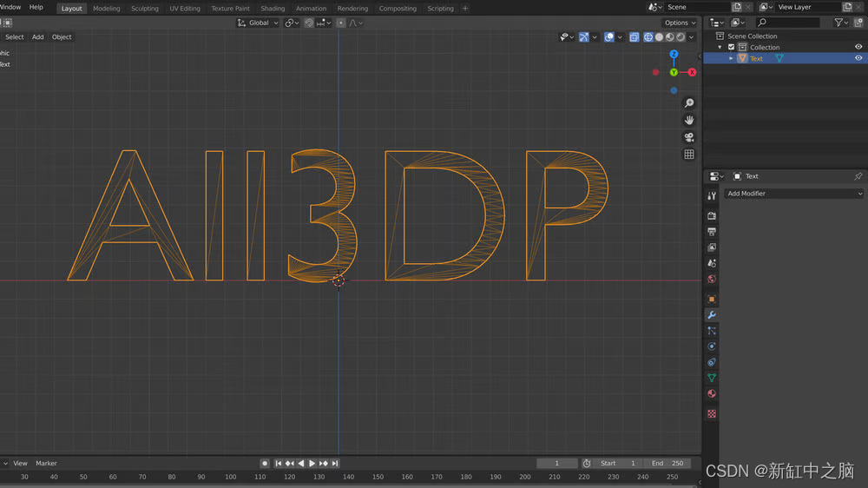
Task: Click the red X axis gizmo handle
Action: click(x=692, y=73)
